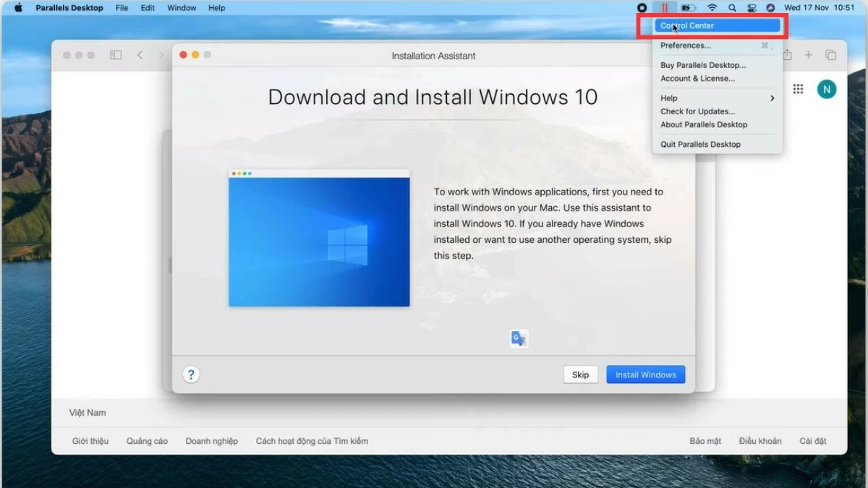This screenshot has width=868, height=488.
Task: Expand the Help submenu
Action: 716,98
